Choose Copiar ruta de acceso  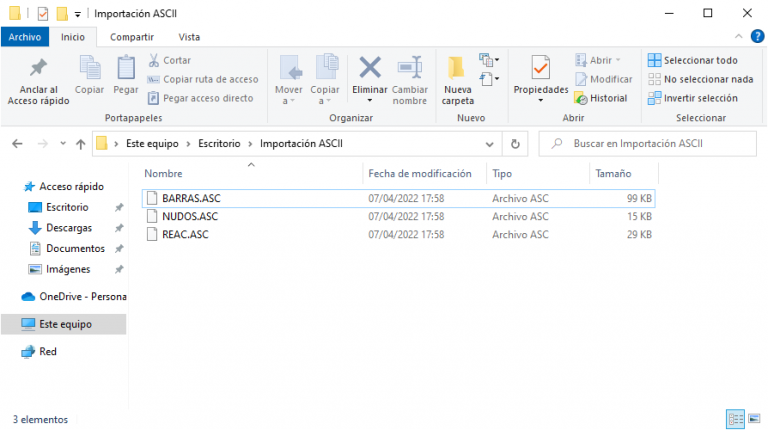coord(203,79)
